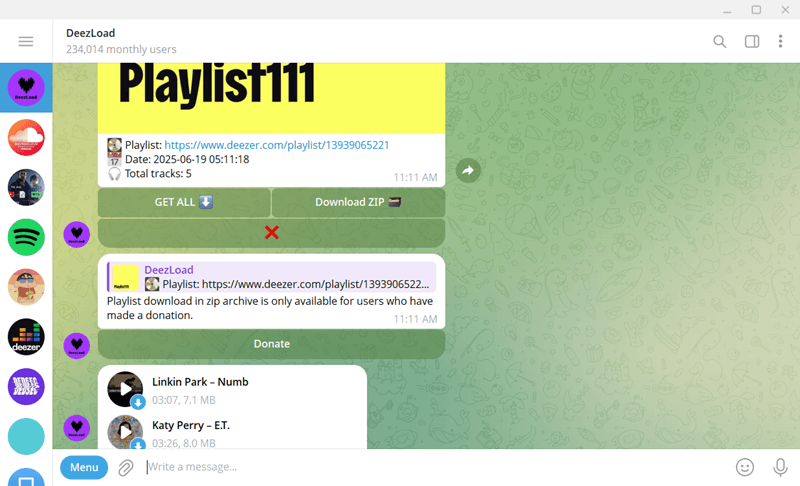Click the Donate button
Image resolution: width=800 pixels, height=486 pixels.
(271, 344)
